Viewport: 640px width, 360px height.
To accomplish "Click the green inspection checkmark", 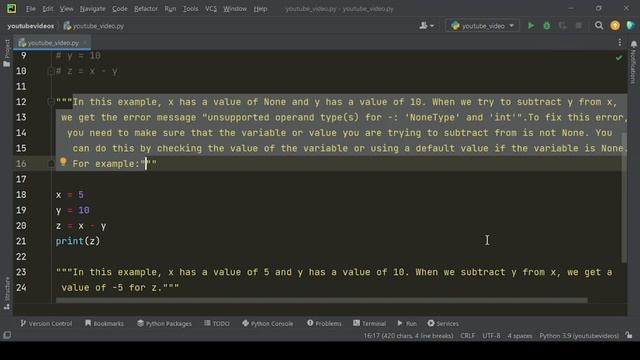I will click(619, 58).
